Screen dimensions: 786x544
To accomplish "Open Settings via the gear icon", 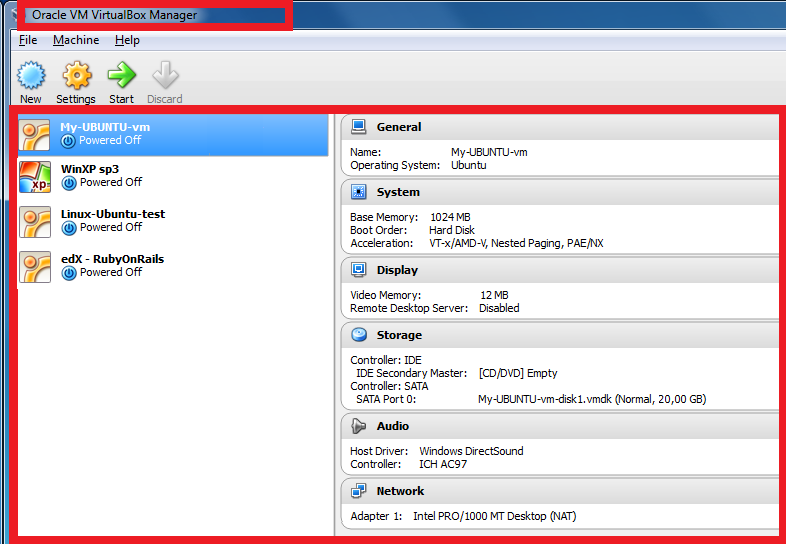I will point(76,75).
